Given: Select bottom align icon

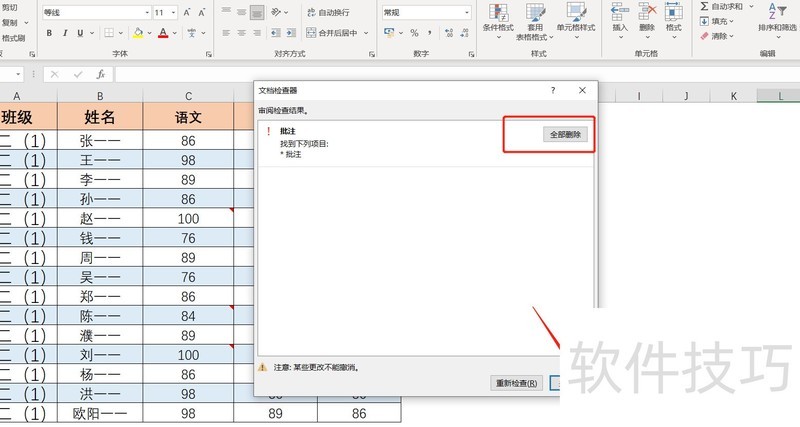Looking at the screenshot, I should [x=257, y=12].
